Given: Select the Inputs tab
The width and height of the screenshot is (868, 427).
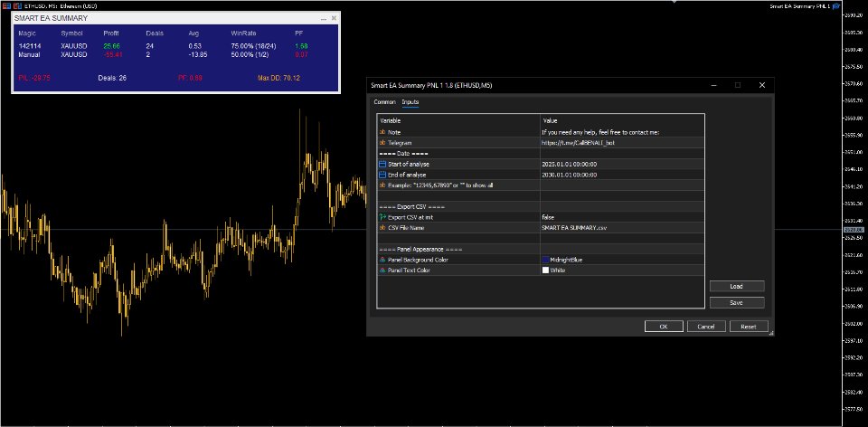Looking at the screenshot, I should click(x=410, y=102).
